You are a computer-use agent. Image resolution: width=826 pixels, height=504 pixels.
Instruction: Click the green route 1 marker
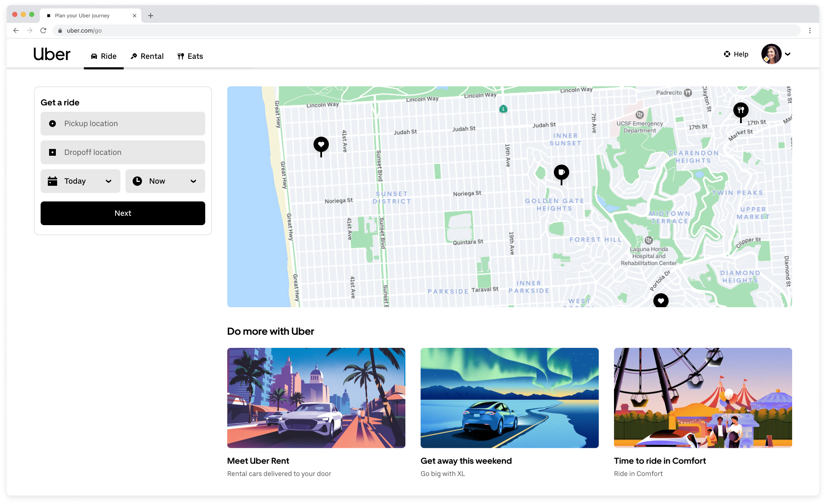pyautogui.click(x=503, y=109)
